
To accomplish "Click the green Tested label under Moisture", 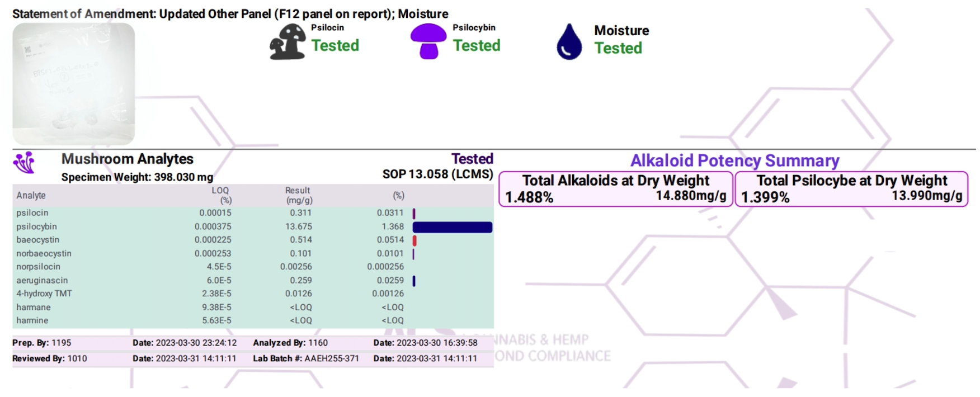I will [618, 49].
